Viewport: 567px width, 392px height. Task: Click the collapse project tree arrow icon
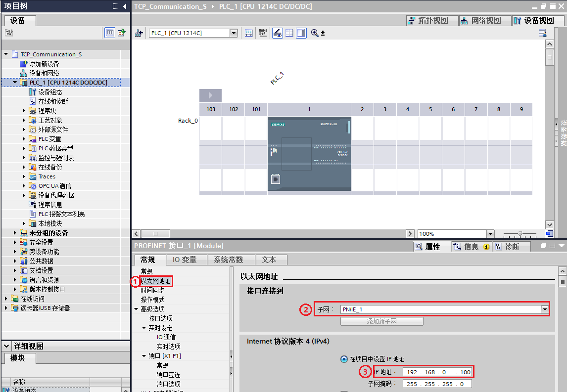click(x=125, y=6)
